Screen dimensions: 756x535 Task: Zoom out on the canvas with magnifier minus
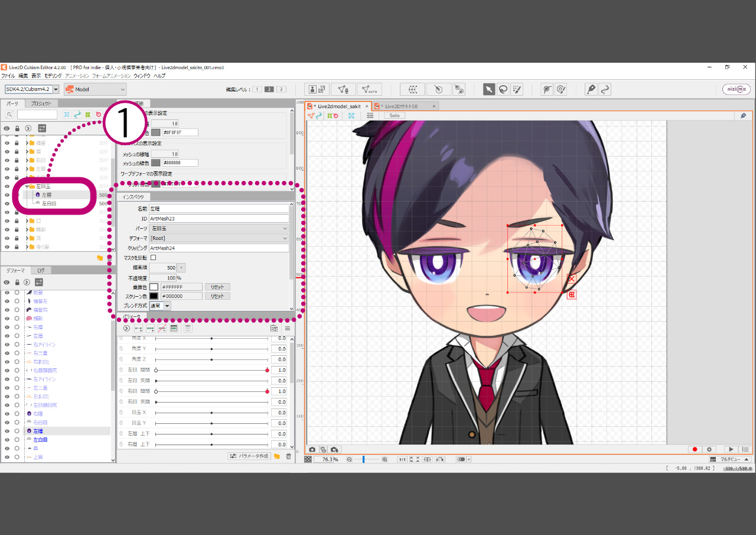[349, 459]
